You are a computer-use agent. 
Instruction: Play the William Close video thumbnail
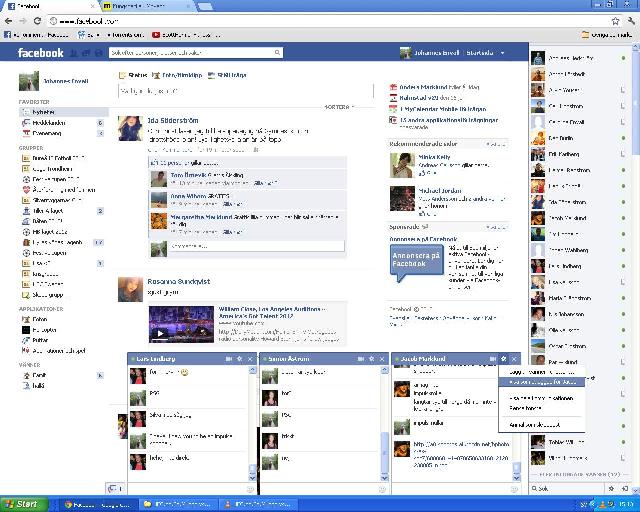181,324
